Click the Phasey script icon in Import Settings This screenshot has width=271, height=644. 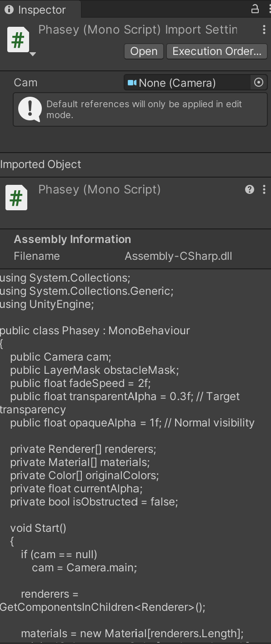[x=18, y=40]
